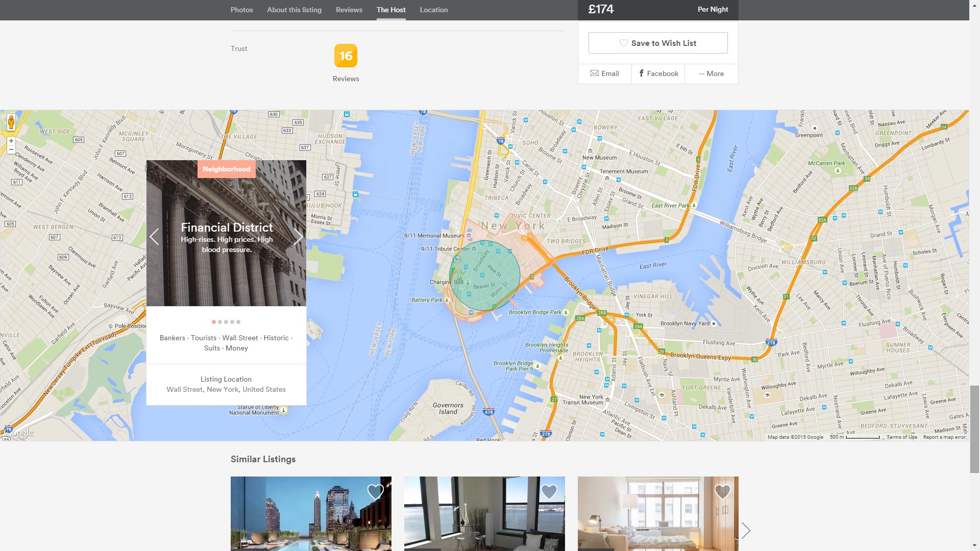Viewport: 980px width, 551px height.
Task: Select second dot in neighborhood slideshow
Action: [x=220, y=321]
